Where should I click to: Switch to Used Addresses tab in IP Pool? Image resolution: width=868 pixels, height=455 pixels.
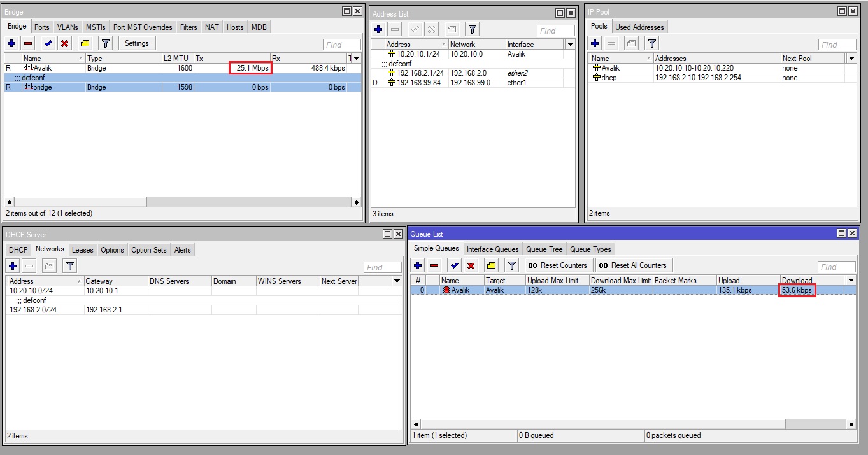coord(639,27)
